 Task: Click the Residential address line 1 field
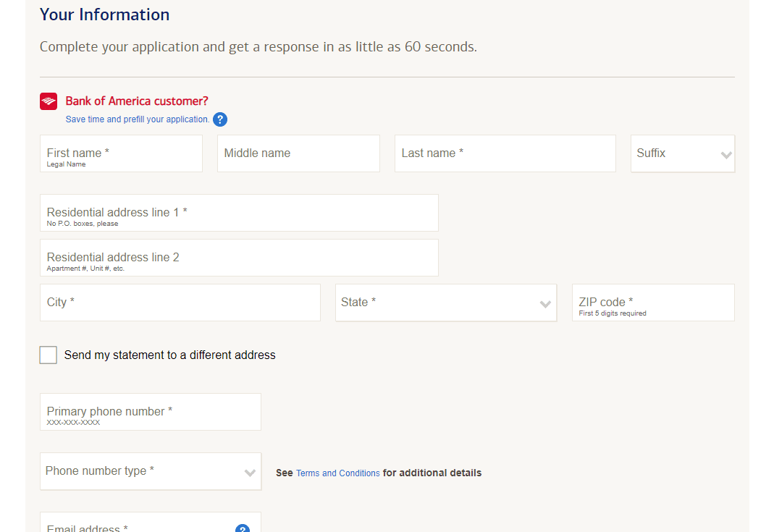click(x=239, y=213)
